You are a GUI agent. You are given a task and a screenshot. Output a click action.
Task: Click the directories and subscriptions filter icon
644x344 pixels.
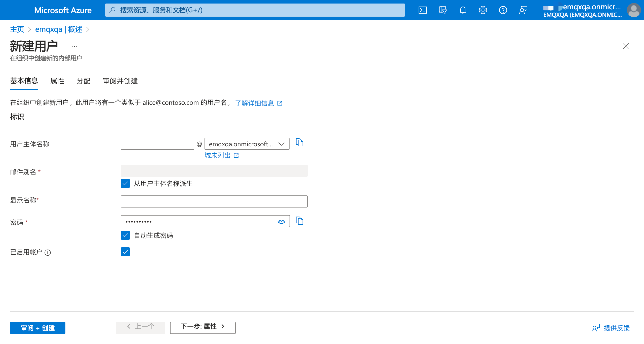point(442,10)
